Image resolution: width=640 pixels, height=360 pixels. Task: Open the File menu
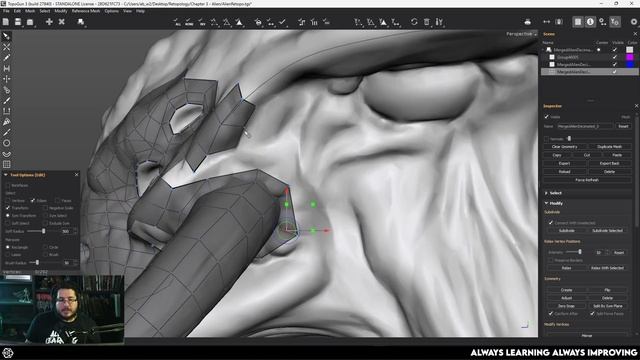(x=6, y=11)
